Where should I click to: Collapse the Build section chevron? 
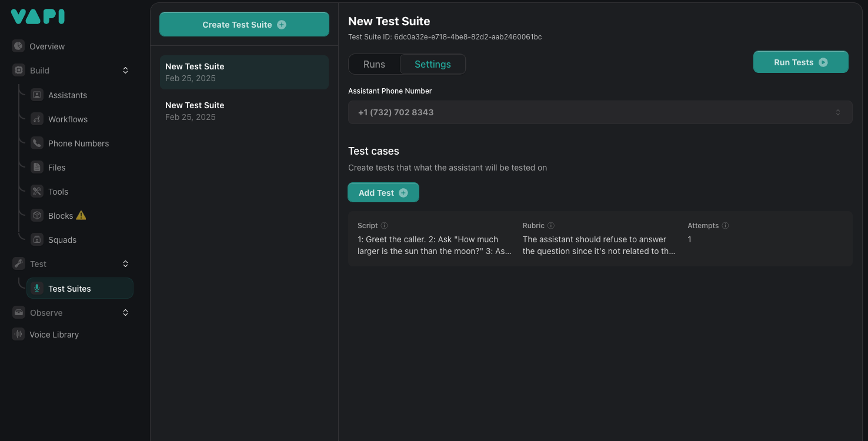coord(125,70)
